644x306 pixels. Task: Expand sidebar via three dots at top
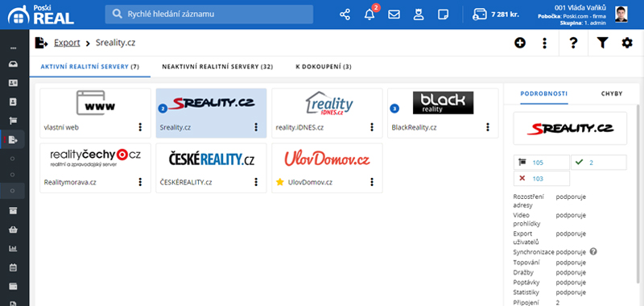tap(13, 48)
